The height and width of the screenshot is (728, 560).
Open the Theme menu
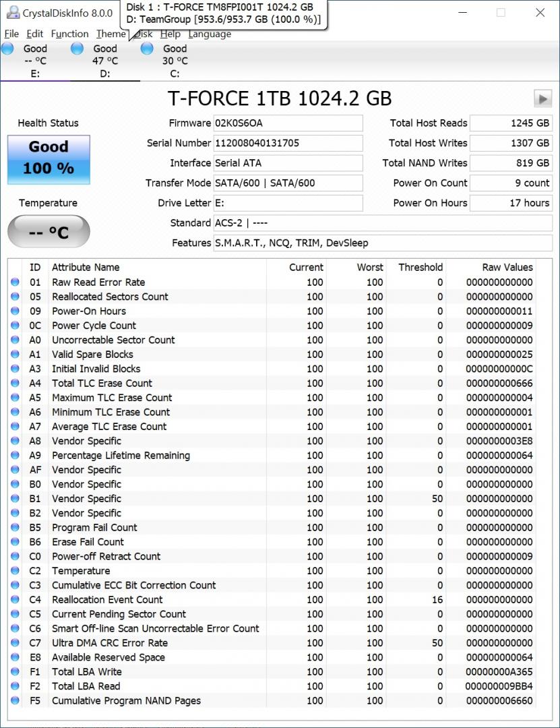111,34
